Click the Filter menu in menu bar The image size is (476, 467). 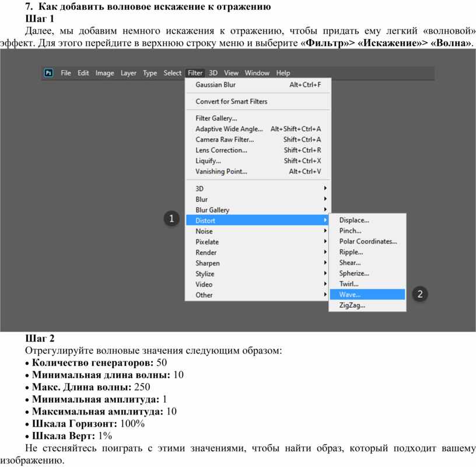click(x=195, y=73)
